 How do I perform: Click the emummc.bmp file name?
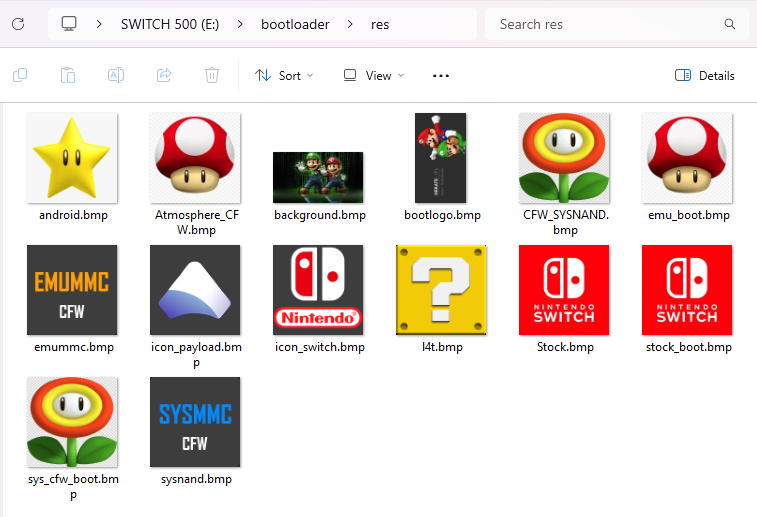(x=73, y=347)
